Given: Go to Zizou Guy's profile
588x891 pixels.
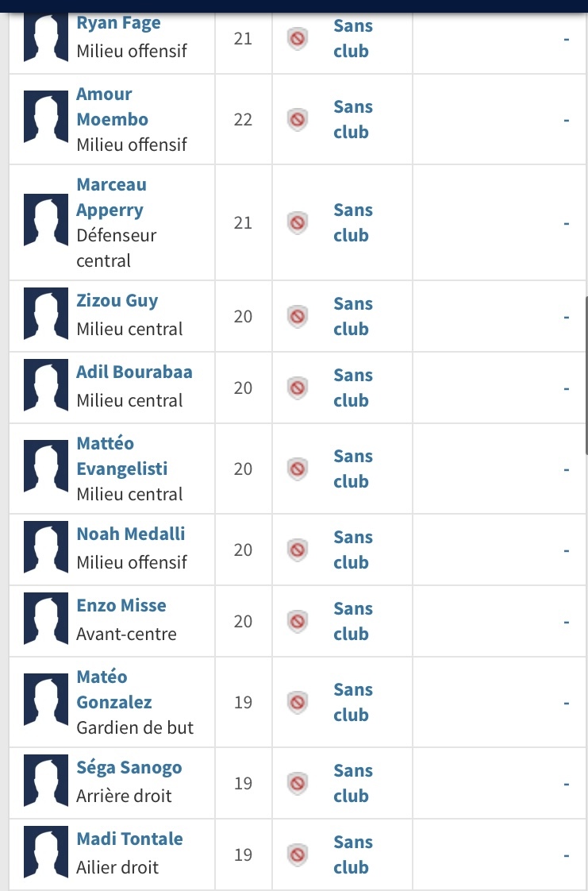Looking at the screenshot, I should click(x=117, y=301).
